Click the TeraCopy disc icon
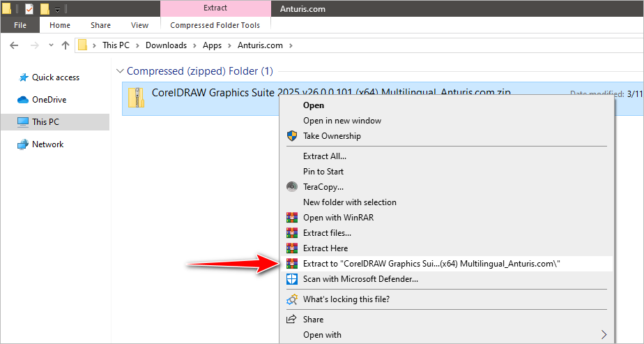 (292, 187)
